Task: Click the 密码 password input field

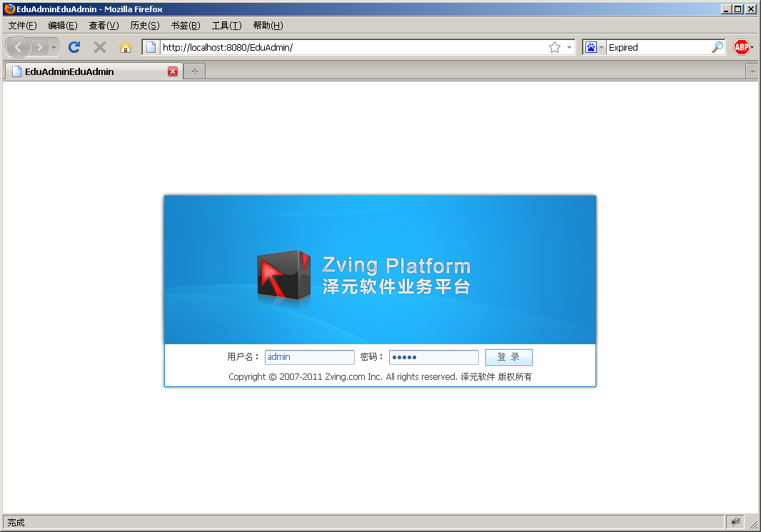Action: [x=433, y=357]
